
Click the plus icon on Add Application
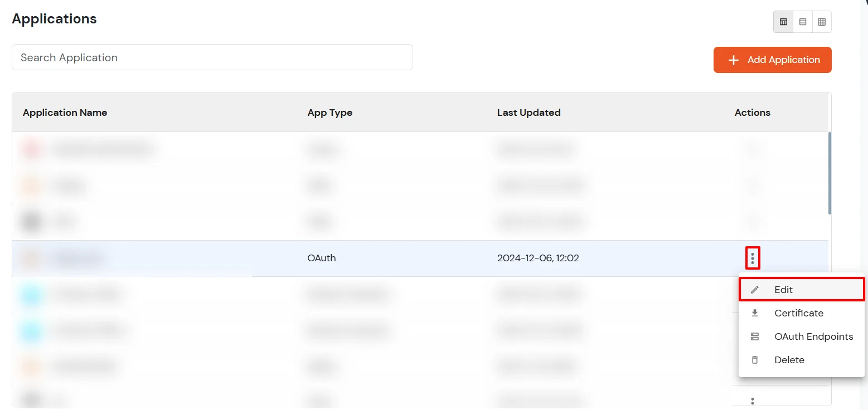(x=733, y=60)
